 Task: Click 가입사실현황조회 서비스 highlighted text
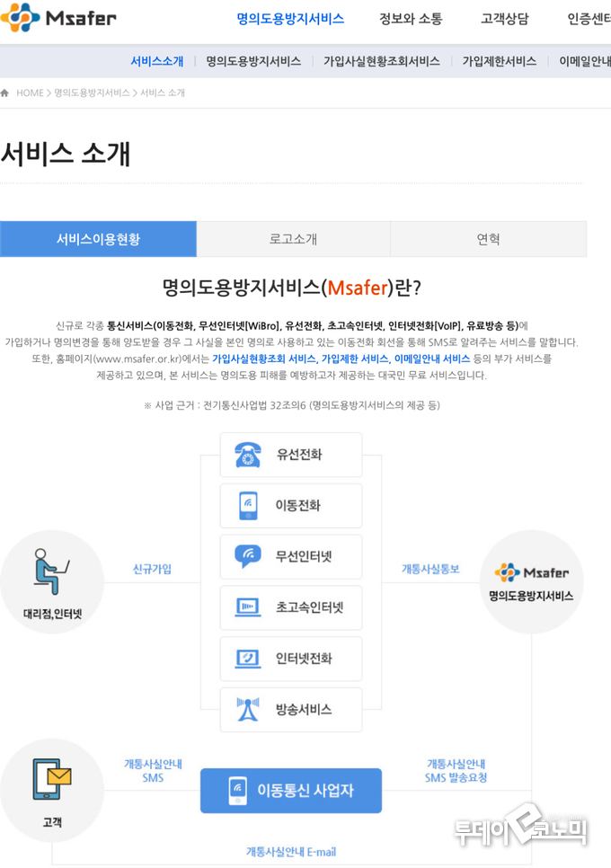(264, 359)
